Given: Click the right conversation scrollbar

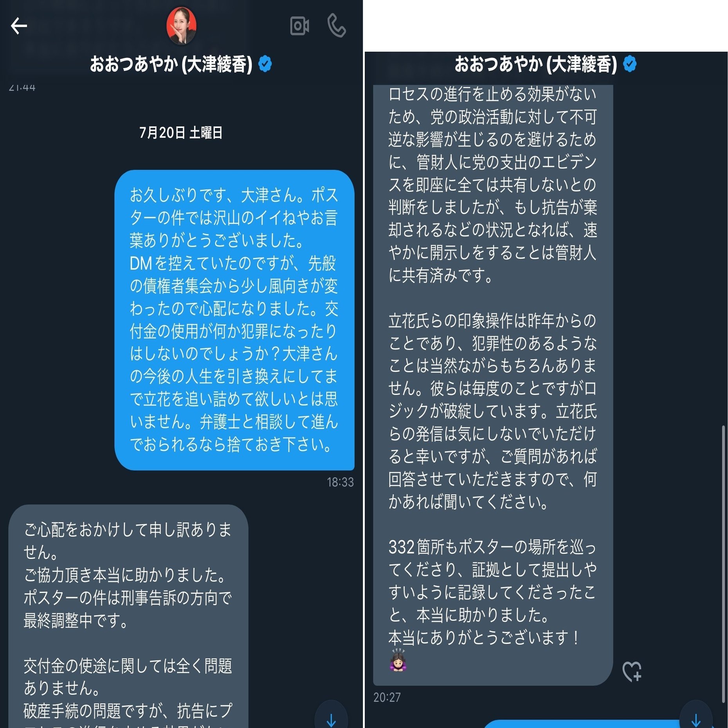Looking at the screenshot, I should (723, 564).
